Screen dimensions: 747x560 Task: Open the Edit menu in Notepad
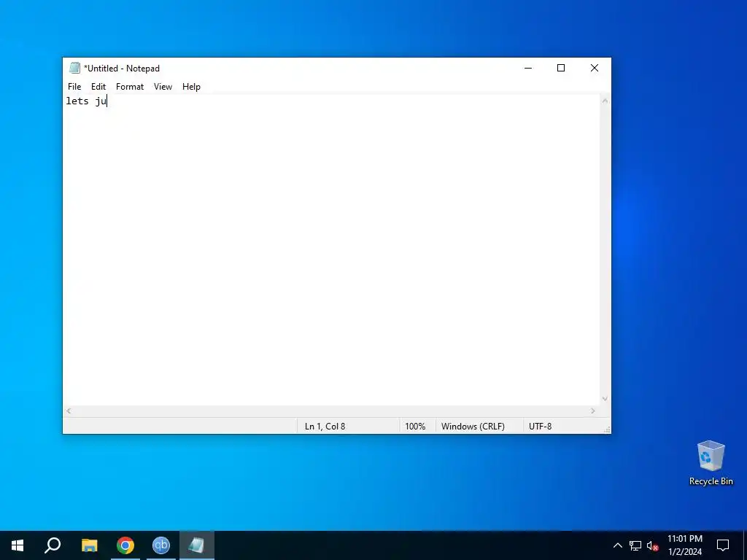click(98, 87)
